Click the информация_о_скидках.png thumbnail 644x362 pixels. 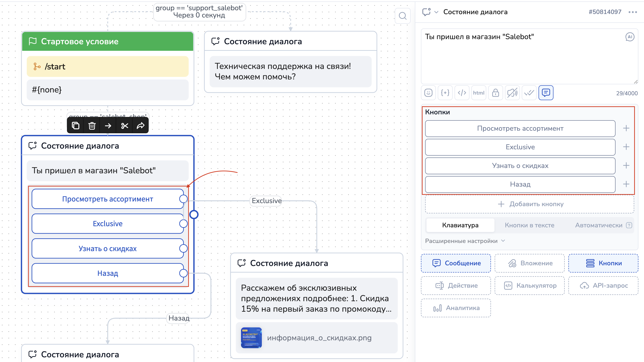(x=251, y=338)
